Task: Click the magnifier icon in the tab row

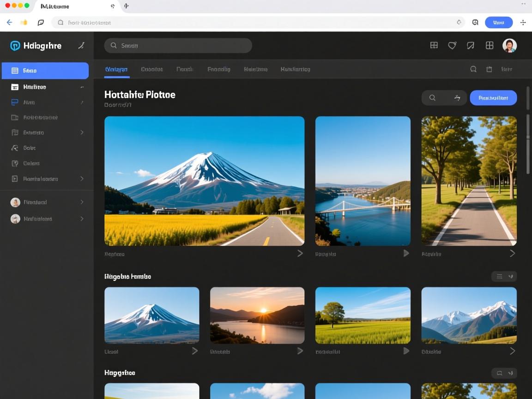Action: click(473, 69)
